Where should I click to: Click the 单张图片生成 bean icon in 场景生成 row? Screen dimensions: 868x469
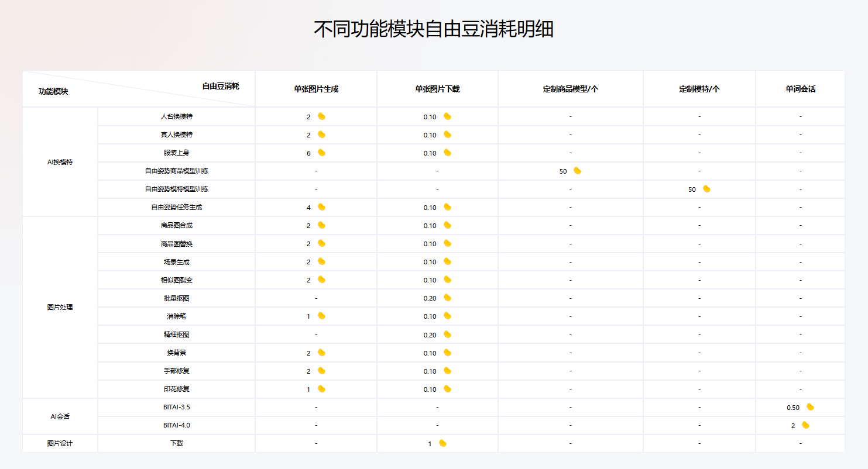click(x=321, y=261)
